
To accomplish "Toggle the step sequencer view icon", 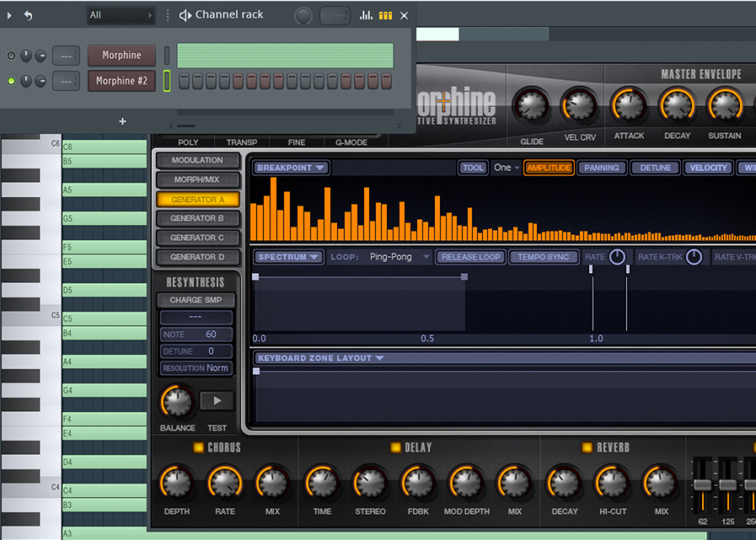I will (x=385, y=15).
